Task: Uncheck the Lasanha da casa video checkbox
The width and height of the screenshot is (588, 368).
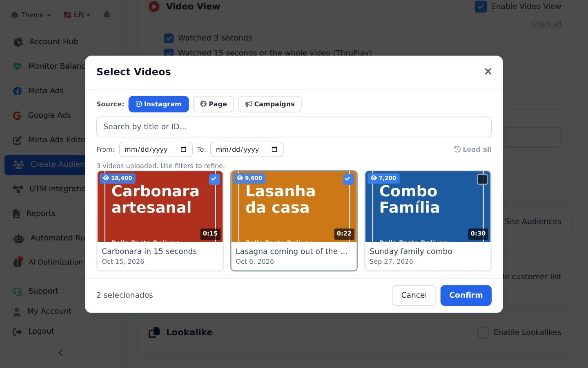Action: 348,179
